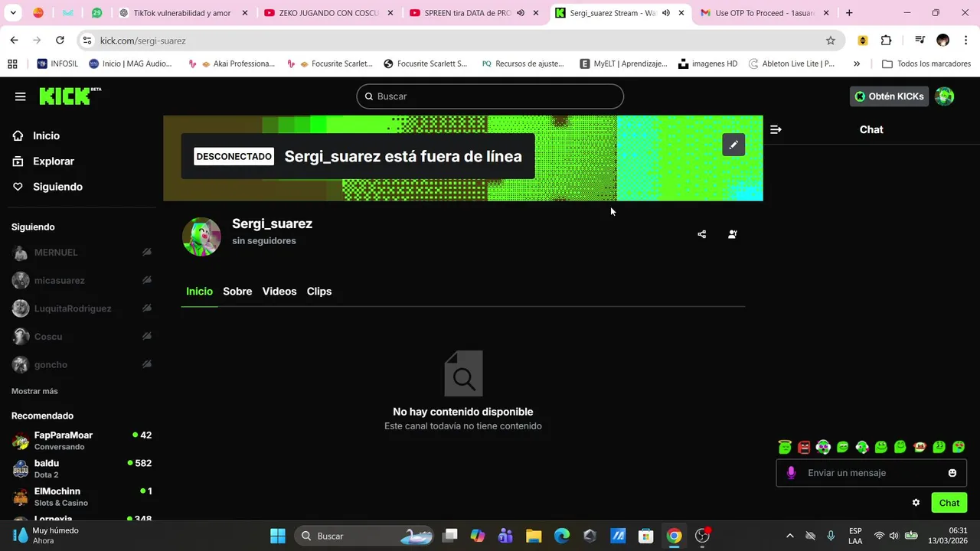
Task: Click the taskbar Buscar search box
Action: click(363, 536)
